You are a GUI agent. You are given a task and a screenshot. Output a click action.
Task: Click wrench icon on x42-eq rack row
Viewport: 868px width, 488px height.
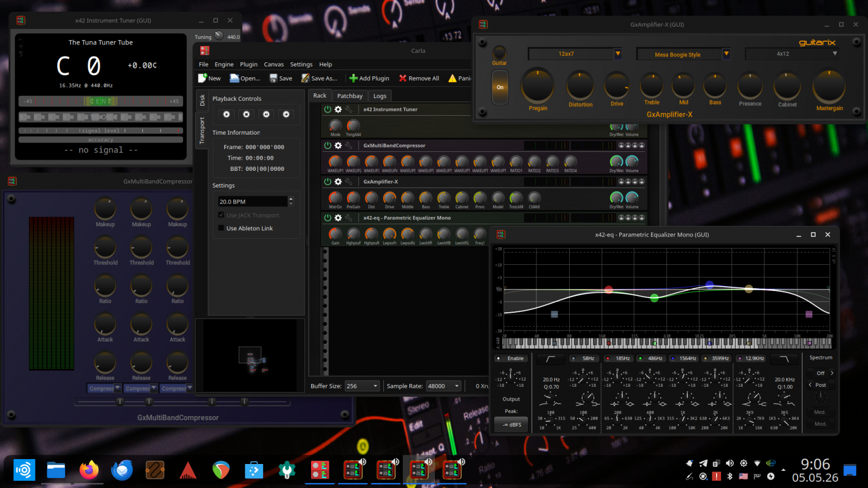point(349,218)
